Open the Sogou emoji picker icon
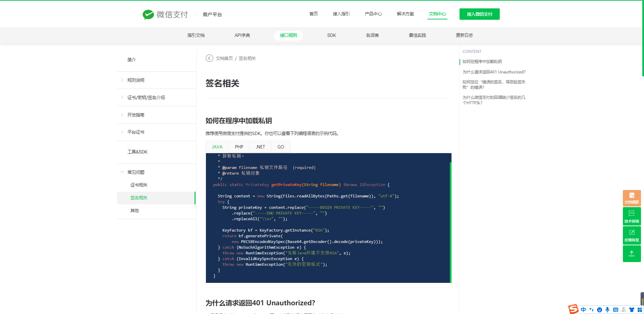The width and height of the screenshot is (644, 314). pos(599,309)
